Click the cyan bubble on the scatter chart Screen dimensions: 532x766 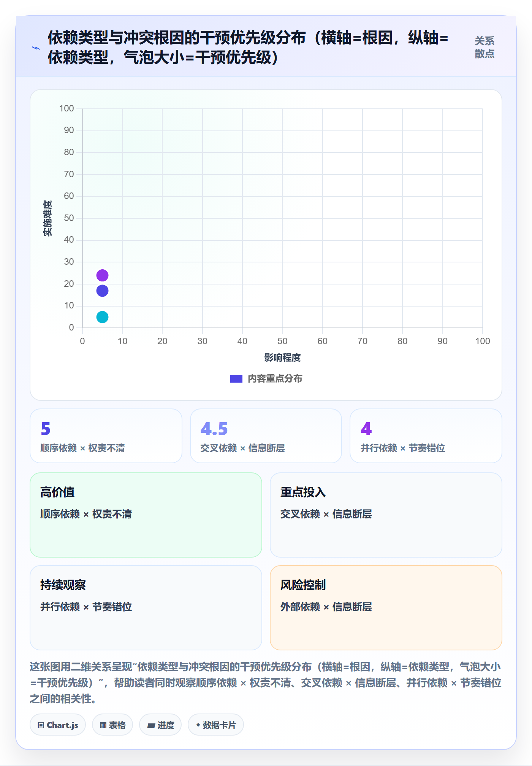click(102, 317)
